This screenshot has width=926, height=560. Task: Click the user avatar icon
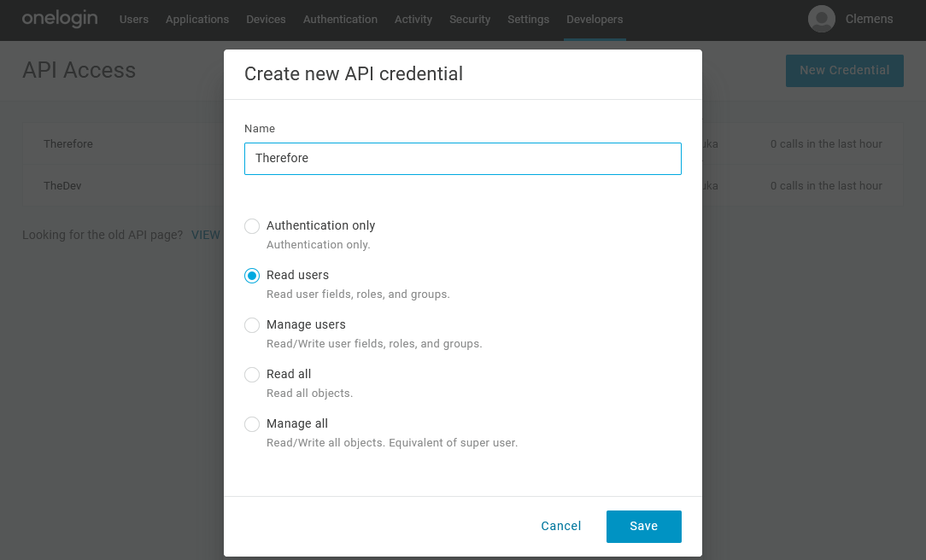821,19
